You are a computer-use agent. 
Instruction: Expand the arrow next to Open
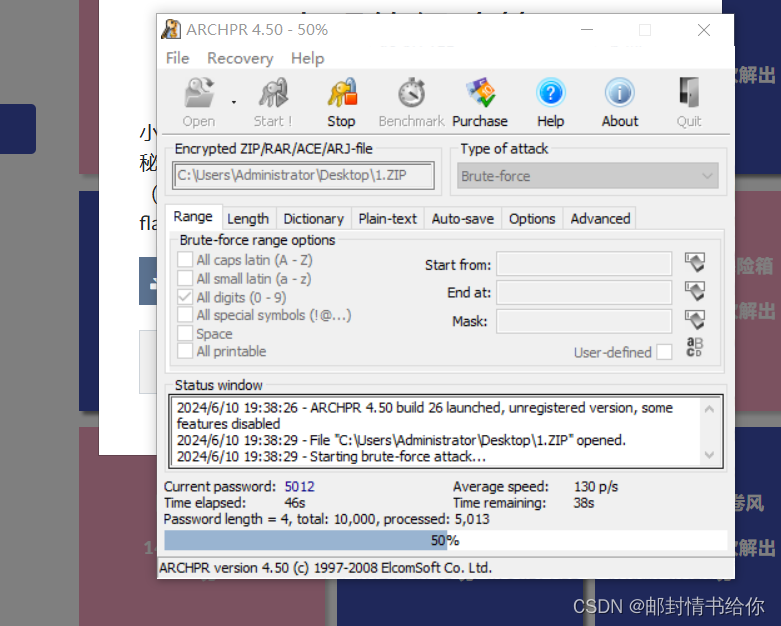point(234,103)
